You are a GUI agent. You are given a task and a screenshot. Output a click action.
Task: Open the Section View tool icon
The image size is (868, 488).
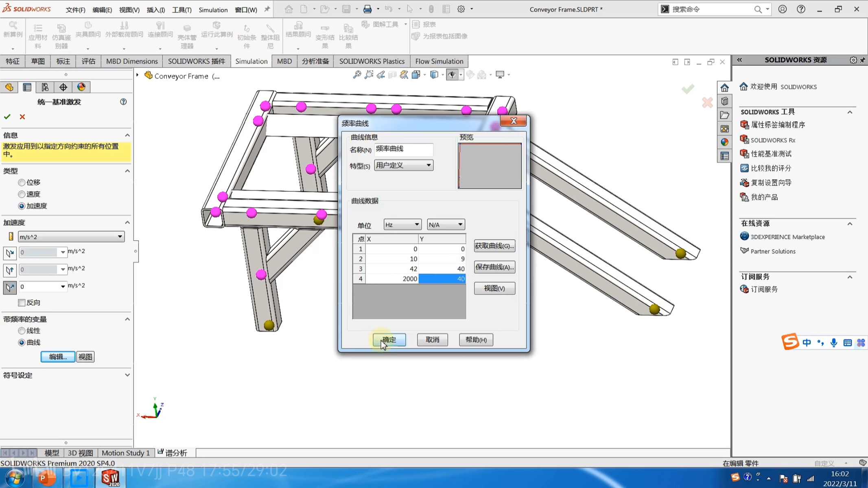pyautogui.click(x=392, y=75)
